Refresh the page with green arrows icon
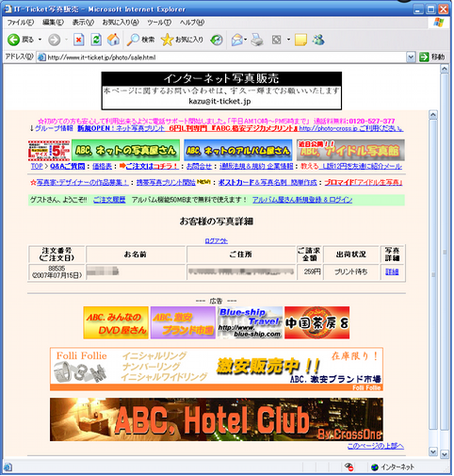This screenshot has width=454, height=476. 96,40
